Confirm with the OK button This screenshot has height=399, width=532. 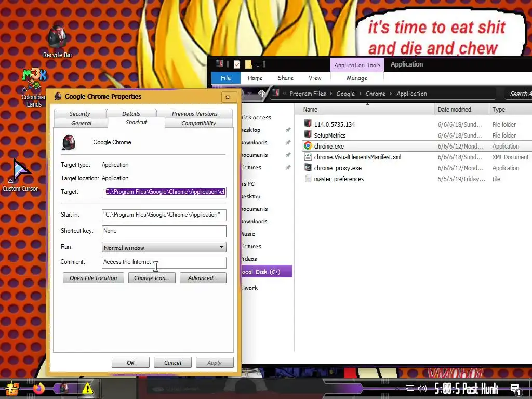pos(130,362)
